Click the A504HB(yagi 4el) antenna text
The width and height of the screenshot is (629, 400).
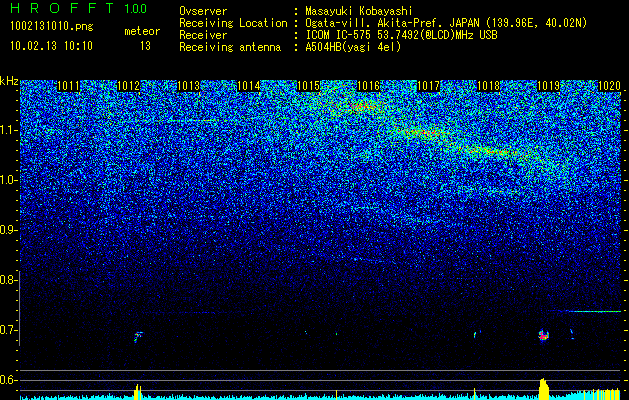(353, 47)
